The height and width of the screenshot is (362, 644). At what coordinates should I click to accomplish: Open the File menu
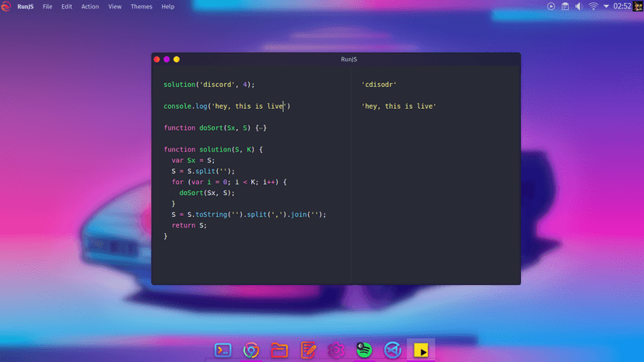[x=47, y=6]
